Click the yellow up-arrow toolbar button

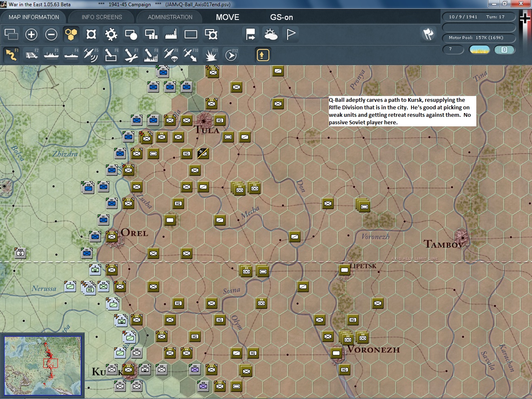pos(263,55)
